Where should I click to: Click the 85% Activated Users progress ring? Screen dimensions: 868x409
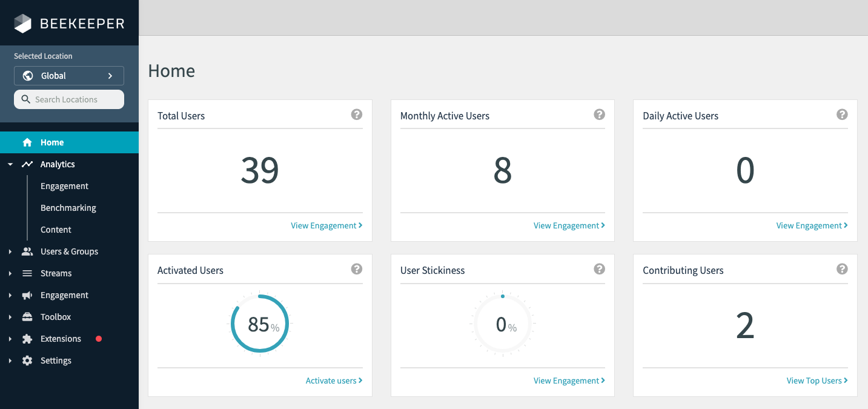point(259,324)
